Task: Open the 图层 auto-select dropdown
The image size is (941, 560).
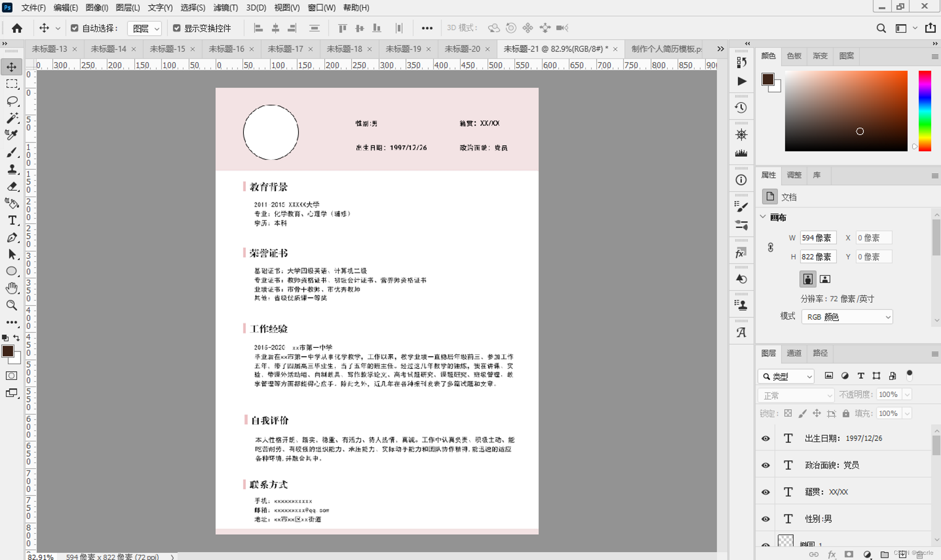Action: pos(144,28)
